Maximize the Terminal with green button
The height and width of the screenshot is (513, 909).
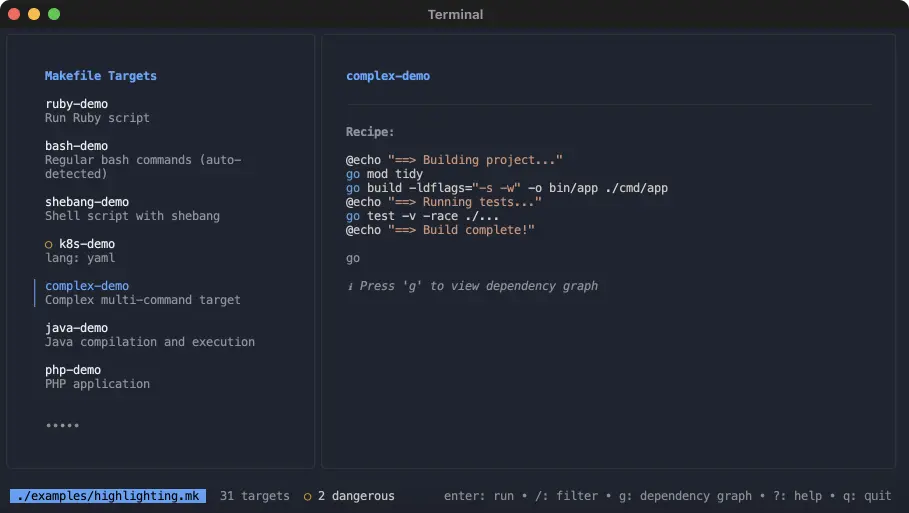[x=54, y=14]
